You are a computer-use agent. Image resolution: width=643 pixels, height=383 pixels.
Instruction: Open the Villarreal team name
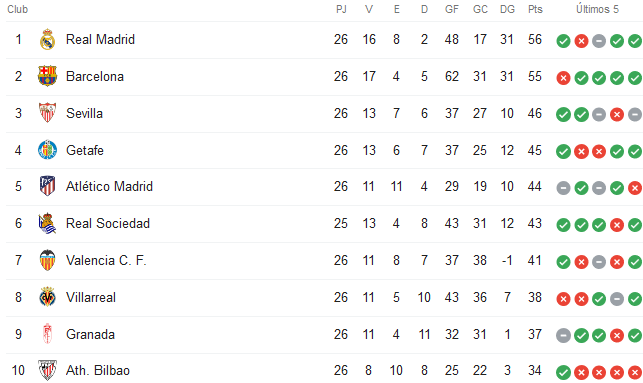click(91, 297)
